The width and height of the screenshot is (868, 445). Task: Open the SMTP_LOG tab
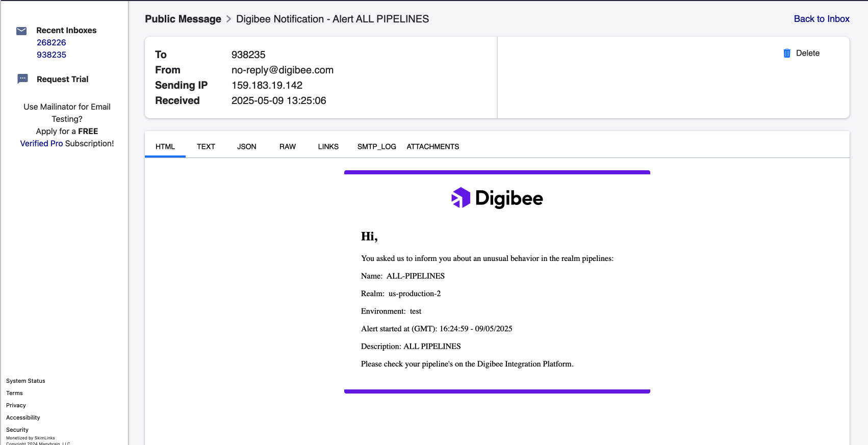(x=376, y=147)
